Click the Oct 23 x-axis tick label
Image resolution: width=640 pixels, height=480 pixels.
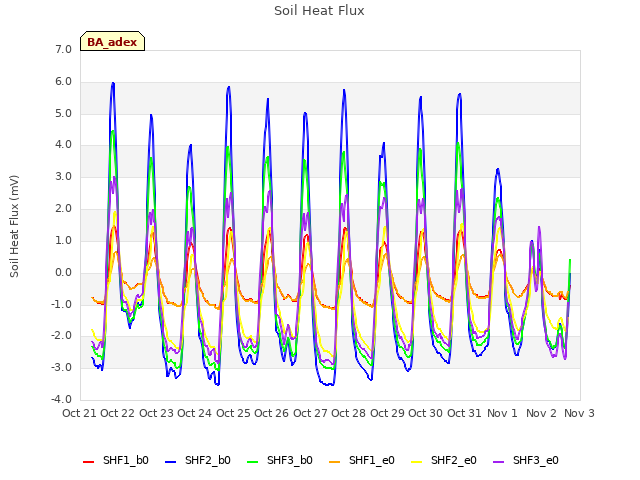(x=156, y=413)
